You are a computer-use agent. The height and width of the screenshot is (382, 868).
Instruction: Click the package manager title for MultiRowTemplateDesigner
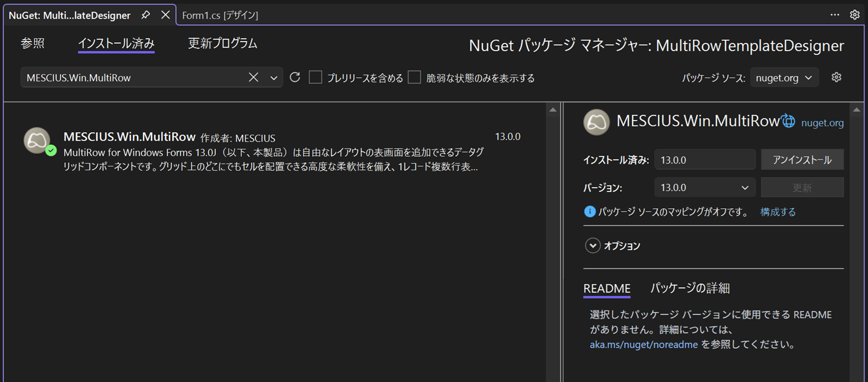point(657,46)
